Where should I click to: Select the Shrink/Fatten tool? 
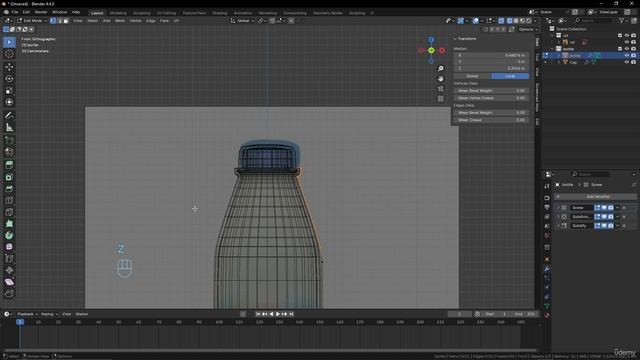coord(9,270)
